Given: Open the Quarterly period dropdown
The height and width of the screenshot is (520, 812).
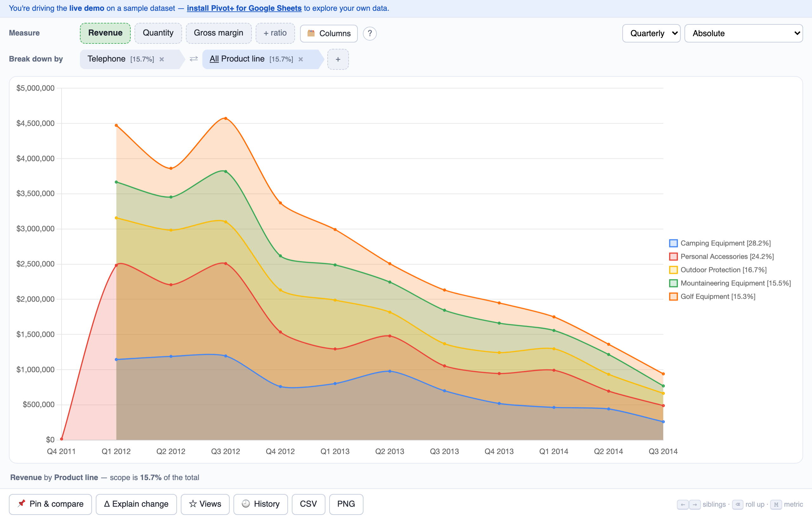Looking at the screenshot, I should 651,33.
